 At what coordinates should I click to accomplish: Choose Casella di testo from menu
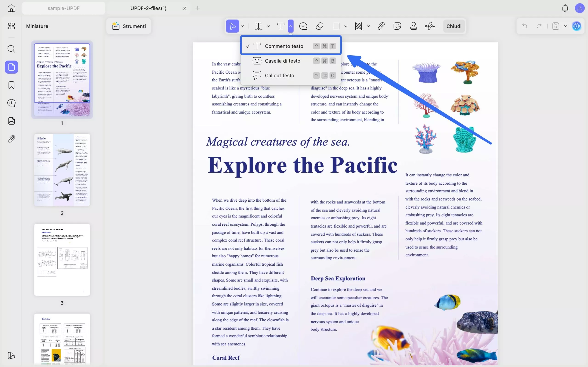(282, 61)
